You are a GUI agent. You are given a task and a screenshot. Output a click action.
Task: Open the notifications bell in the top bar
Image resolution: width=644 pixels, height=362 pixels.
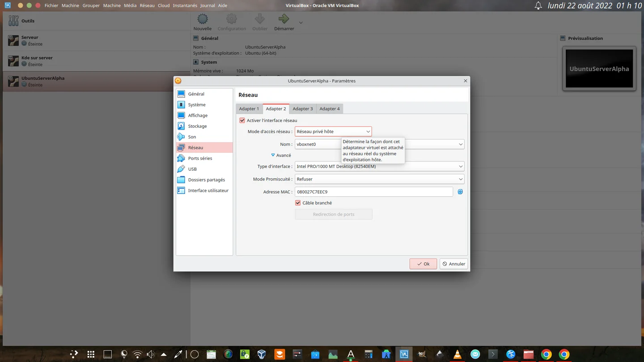pyautogui.click(x=538, y=6)
